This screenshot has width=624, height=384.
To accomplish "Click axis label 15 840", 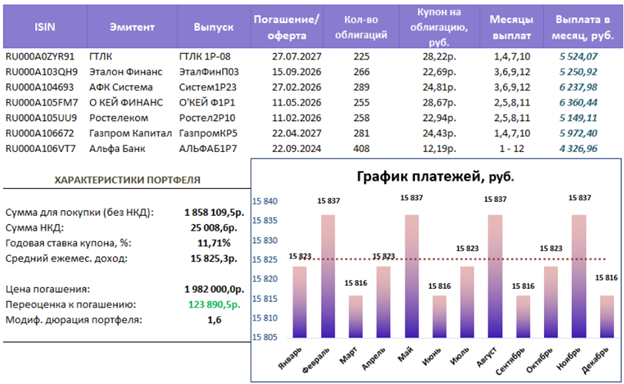I will [265, 201].
